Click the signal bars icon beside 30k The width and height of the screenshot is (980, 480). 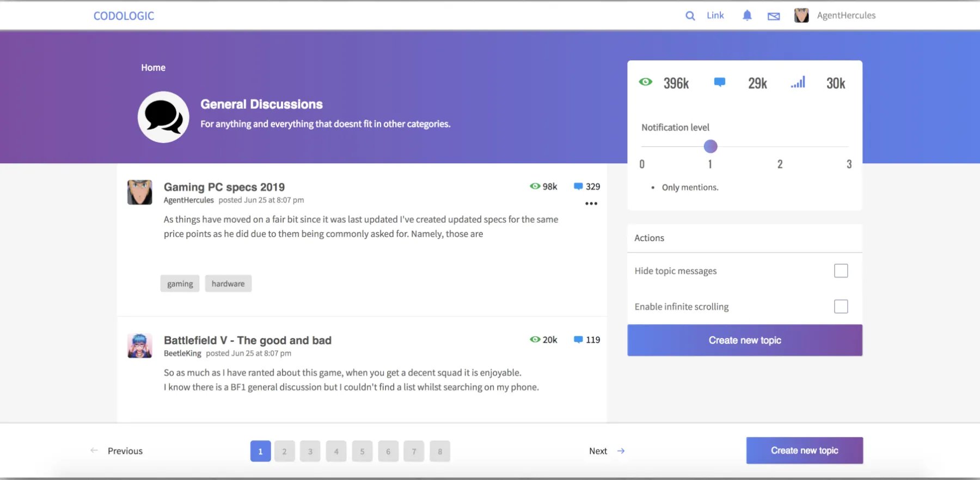tap(798, 83)
